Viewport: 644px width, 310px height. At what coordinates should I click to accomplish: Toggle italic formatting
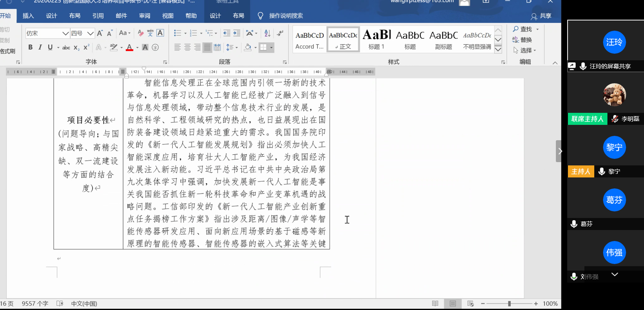[x=40, y=47]
